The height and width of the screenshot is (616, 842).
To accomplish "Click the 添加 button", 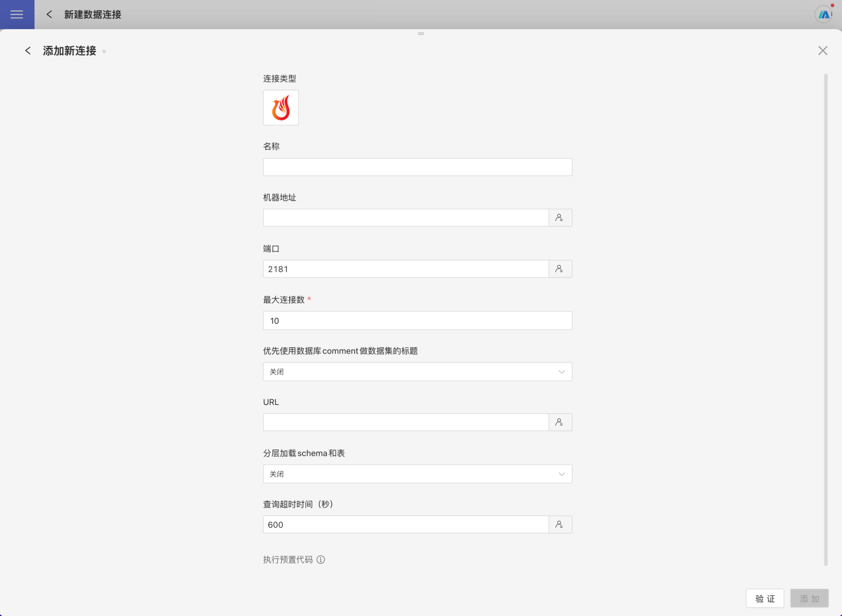I will (809, 598).
